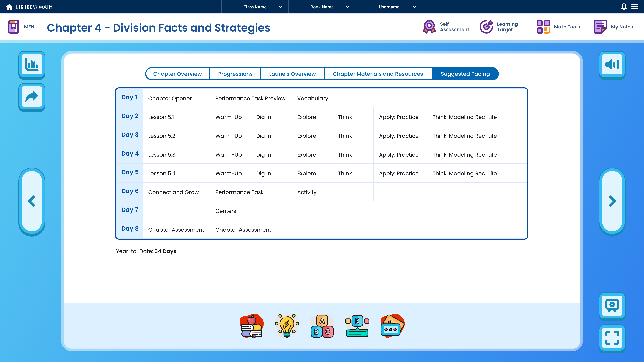This screenshot has height=362, width=644.
Task: Click Self Assessment text
Action: point(454,27)
